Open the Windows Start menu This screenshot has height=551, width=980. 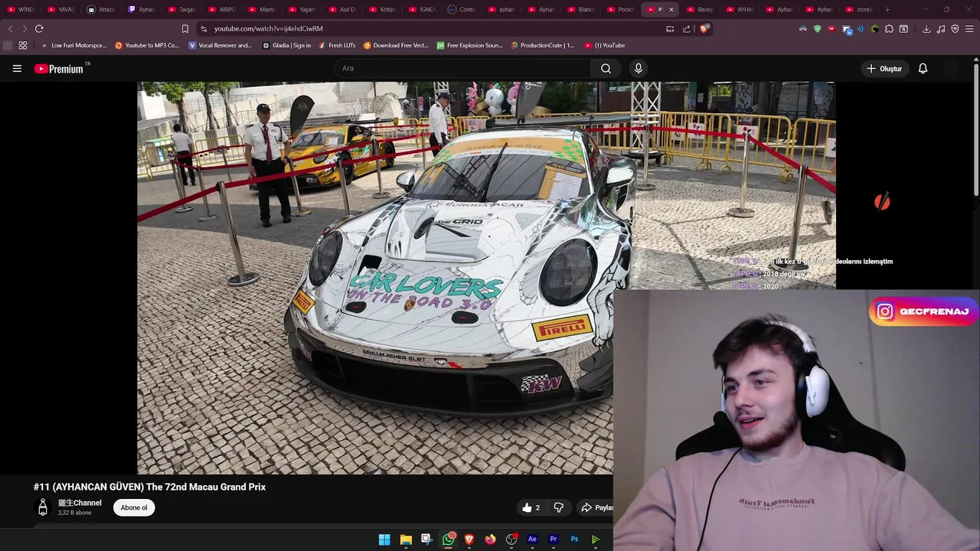[384, 540]
